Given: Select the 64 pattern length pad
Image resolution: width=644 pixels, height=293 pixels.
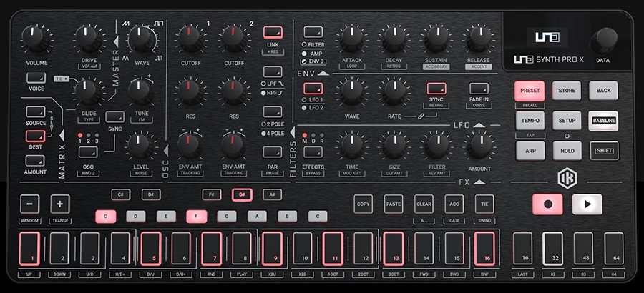Looking at the screenshot, I should (614, 249).
